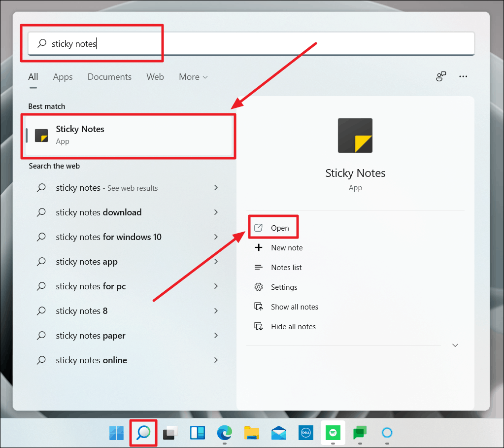Image resolution: width=504 pixels, height=448 pixels.
Task: Open Sticky Notes Settings
Action: (284, 287)
